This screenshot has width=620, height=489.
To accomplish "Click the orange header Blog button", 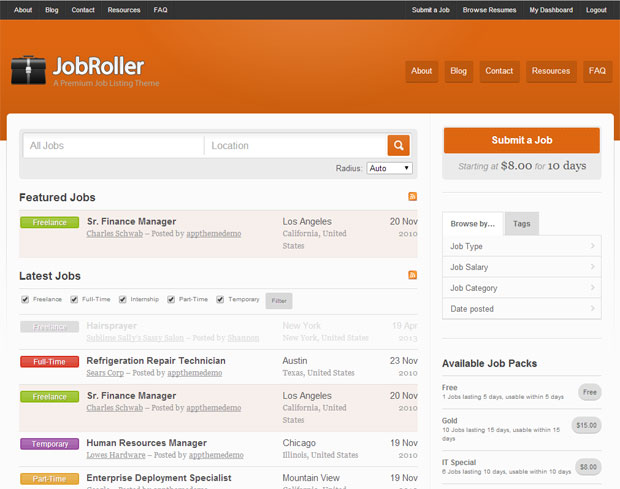I will tap(459, 71).
